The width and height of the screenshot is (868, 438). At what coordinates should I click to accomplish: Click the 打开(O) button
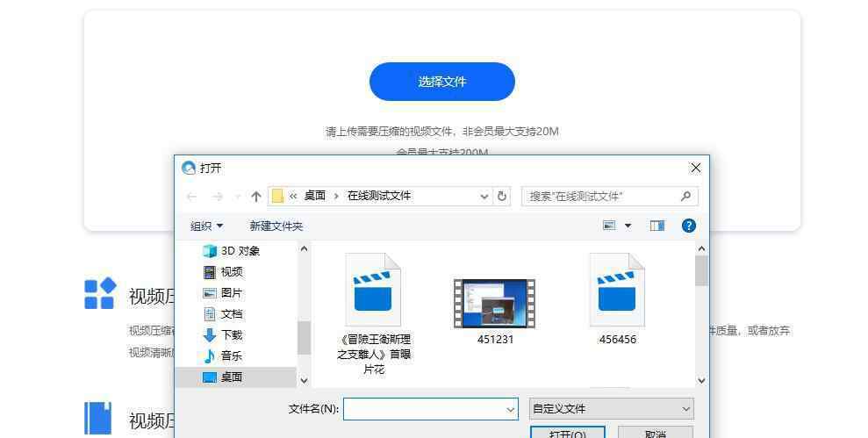point(568,433)
